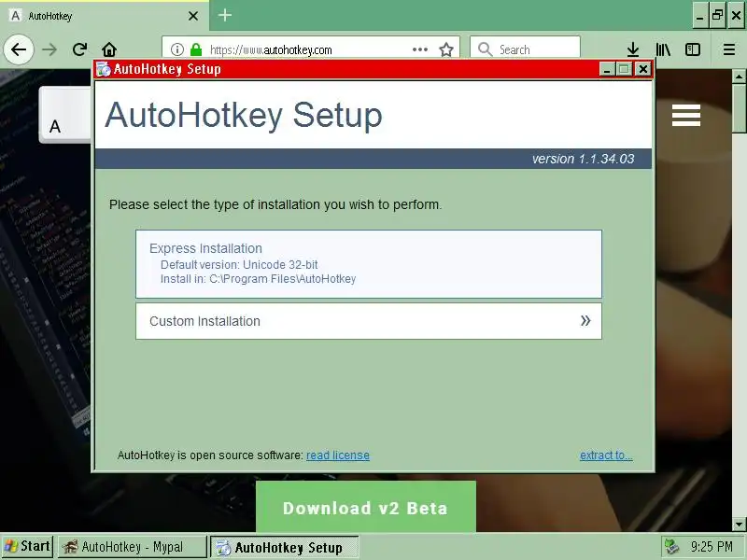Screen dimensions: 747x560
Task: Click the page scrollbar down arrow
Action: tap(739, 525)
